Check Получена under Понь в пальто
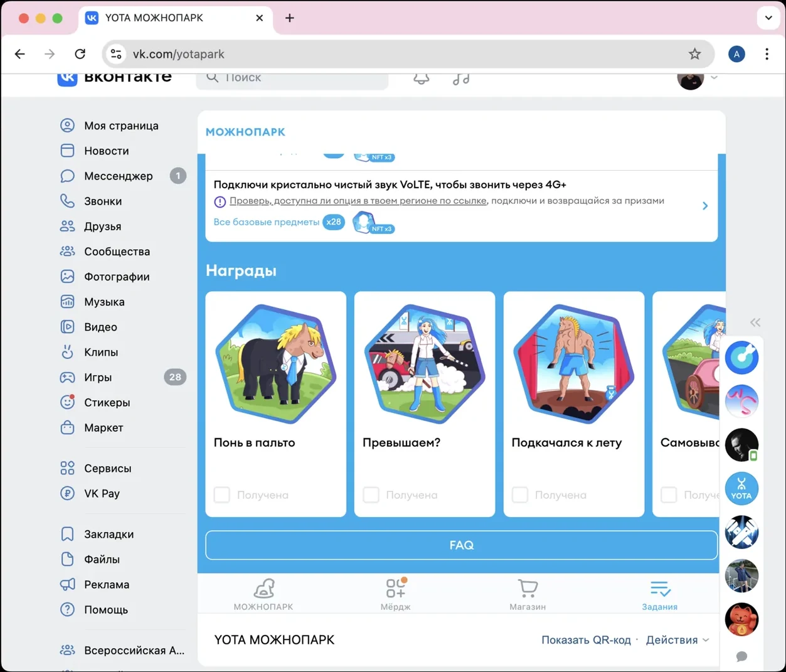786x672 pixels. [x=221, y=494]
